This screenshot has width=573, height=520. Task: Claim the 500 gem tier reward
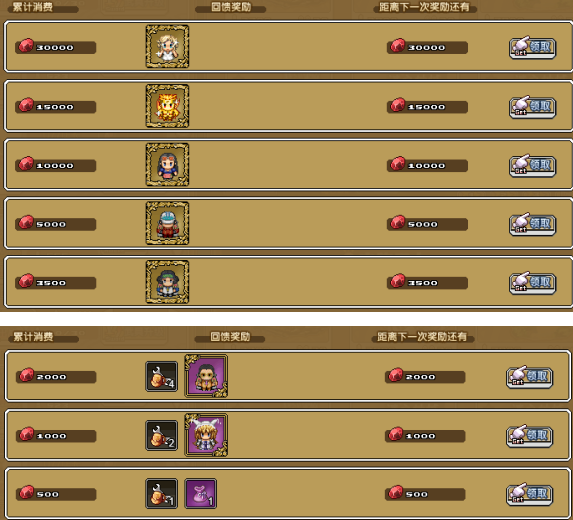tap(530, 494)
